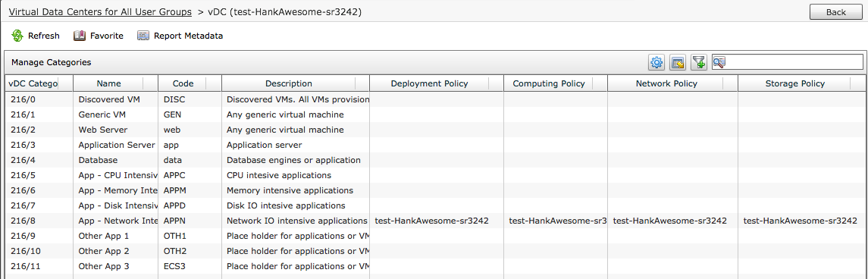Click Network Policy value test-HankAwesome-sr3242
The image size is (868, 279).
click(x=670, y=221)
